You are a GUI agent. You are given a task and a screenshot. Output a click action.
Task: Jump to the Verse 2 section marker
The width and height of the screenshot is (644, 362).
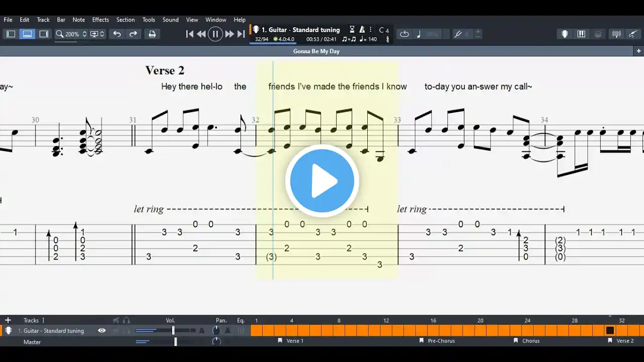621,341
